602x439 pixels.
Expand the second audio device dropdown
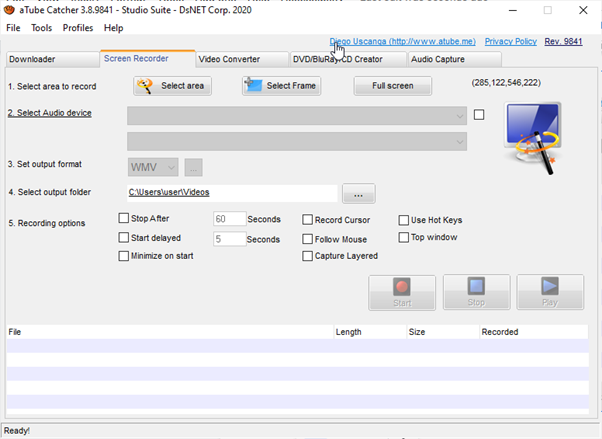tap(297, 142)
